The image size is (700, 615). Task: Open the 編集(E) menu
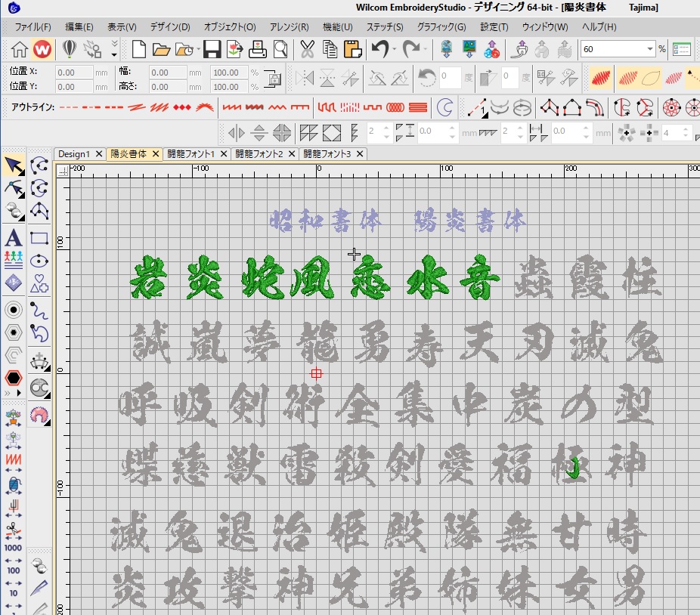79,26
